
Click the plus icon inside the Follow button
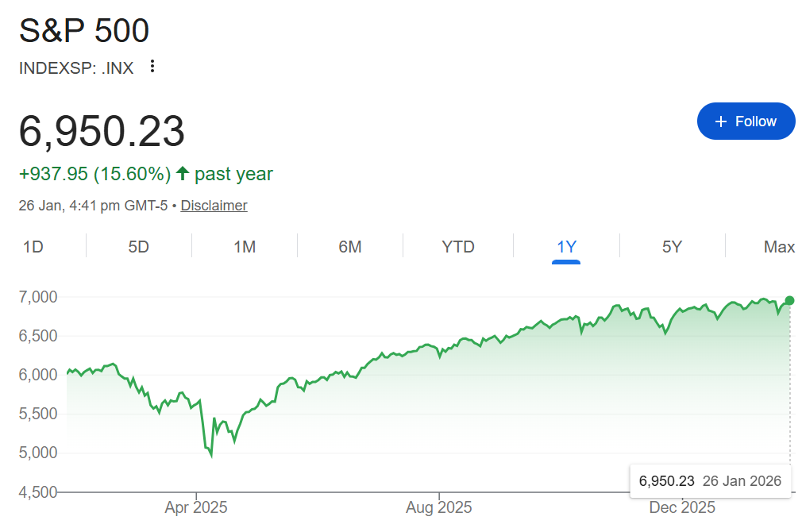point(721,121)
